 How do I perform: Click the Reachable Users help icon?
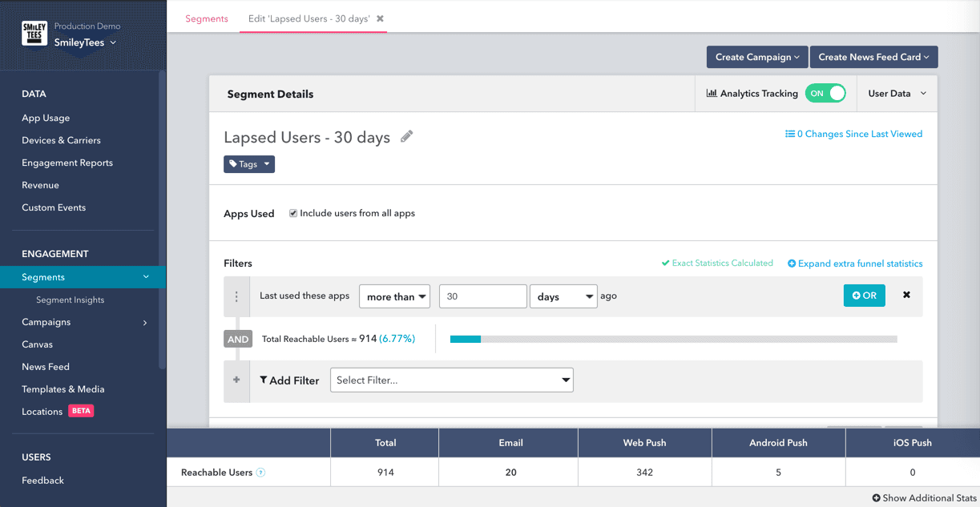[261, 473]
